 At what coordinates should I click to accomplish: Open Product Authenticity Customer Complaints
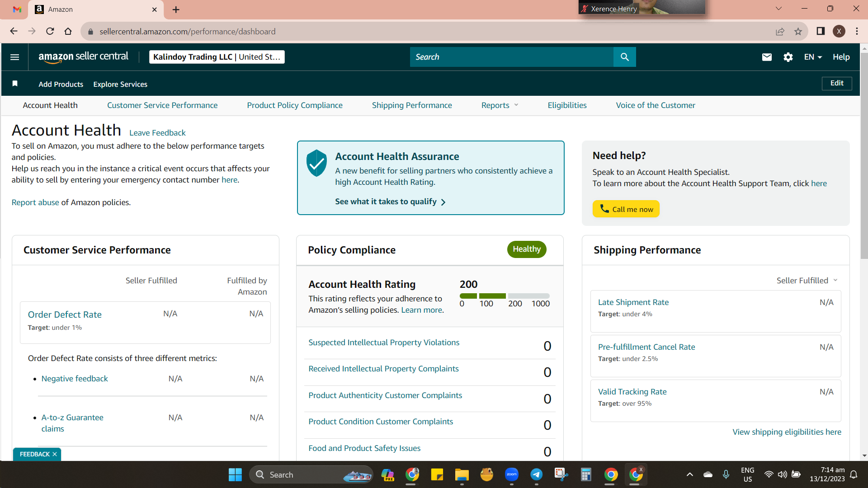click(x=385, y=395)
